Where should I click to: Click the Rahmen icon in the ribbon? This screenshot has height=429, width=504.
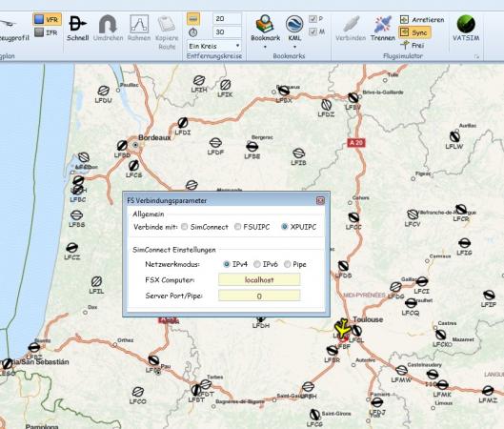click(139, 24)
